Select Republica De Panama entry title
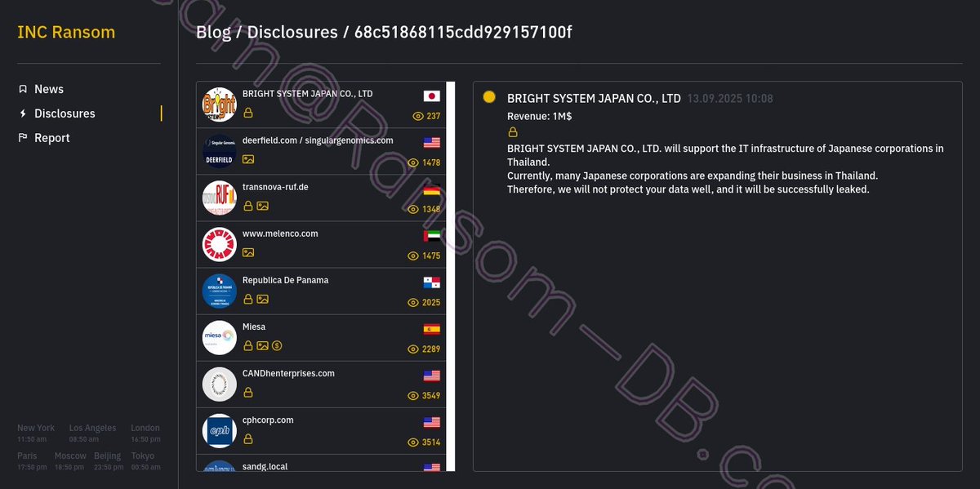 tap(285, 280)
